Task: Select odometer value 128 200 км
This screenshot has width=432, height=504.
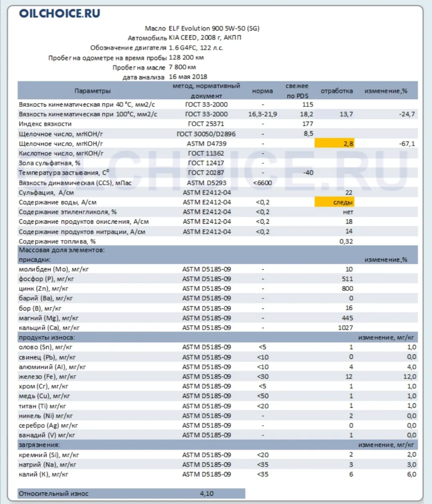Action: pyautogui.click(x=186, y=57)
